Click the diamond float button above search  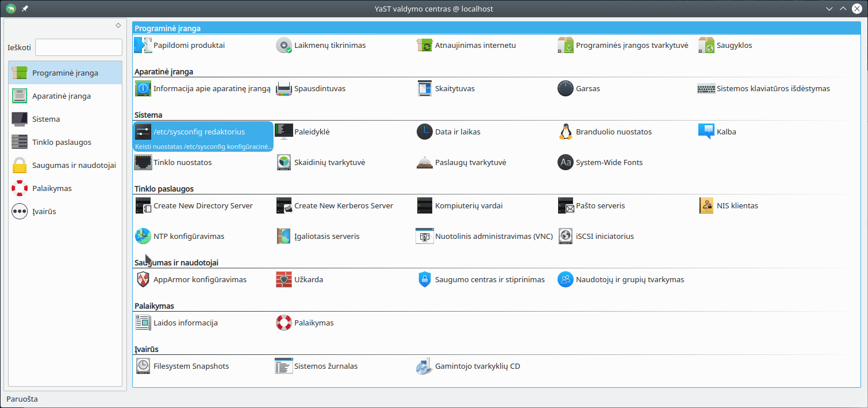pyautogui.click(x=118, y=25)
